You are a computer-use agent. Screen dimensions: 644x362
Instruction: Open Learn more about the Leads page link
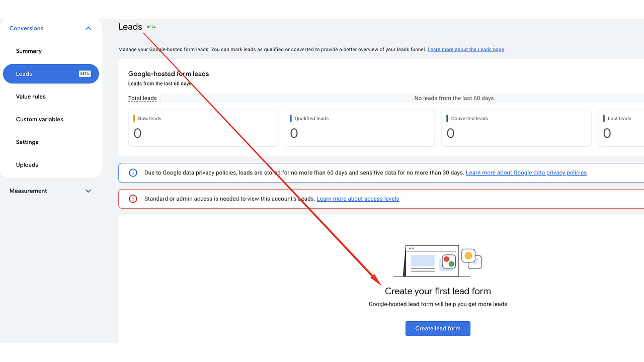point(466,49)
